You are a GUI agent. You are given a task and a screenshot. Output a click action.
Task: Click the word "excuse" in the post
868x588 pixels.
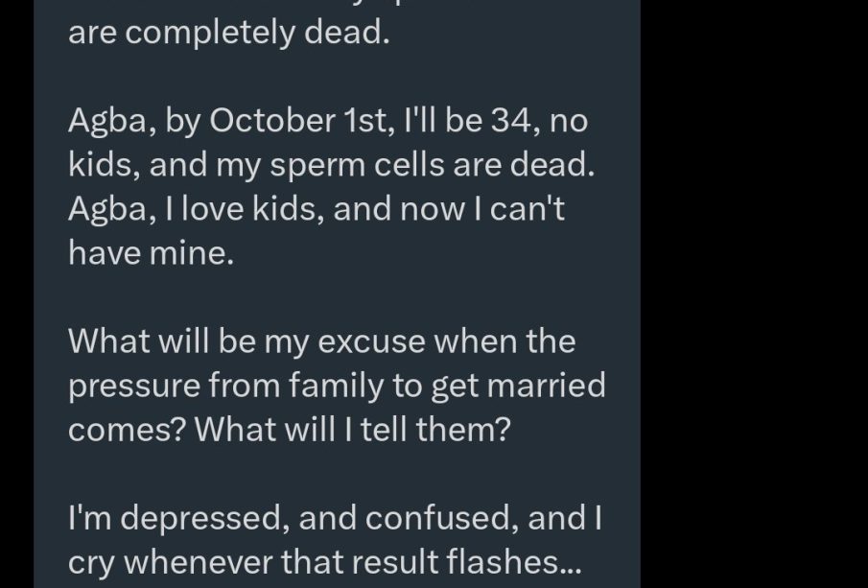coord(371,341)
